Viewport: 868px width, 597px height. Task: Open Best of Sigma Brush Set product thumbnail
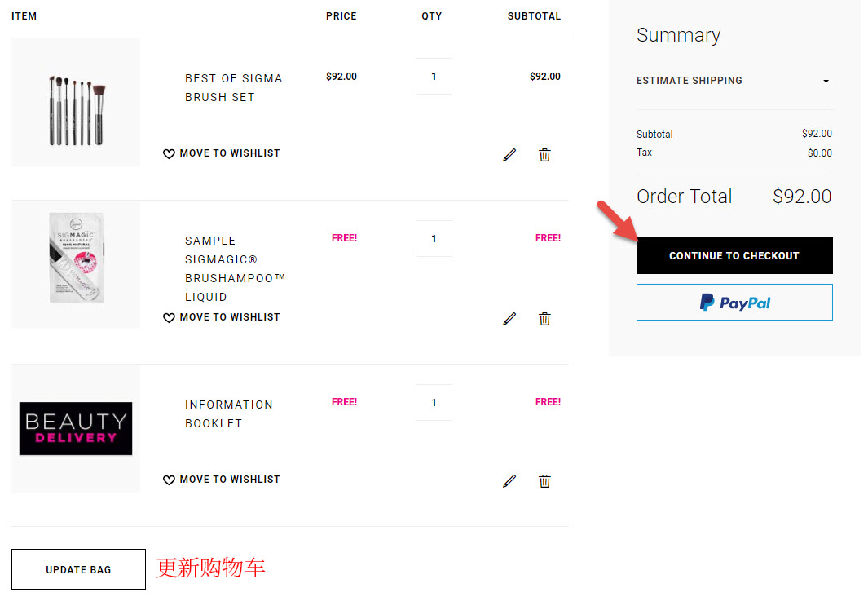pos(76,103)
